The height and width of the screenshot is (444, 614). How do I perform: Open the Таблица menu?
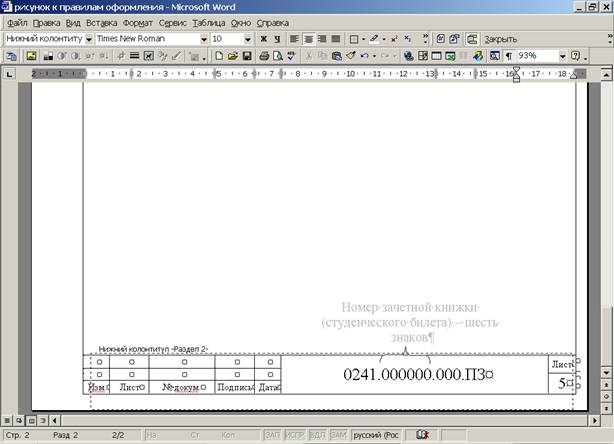coord(209,23)
